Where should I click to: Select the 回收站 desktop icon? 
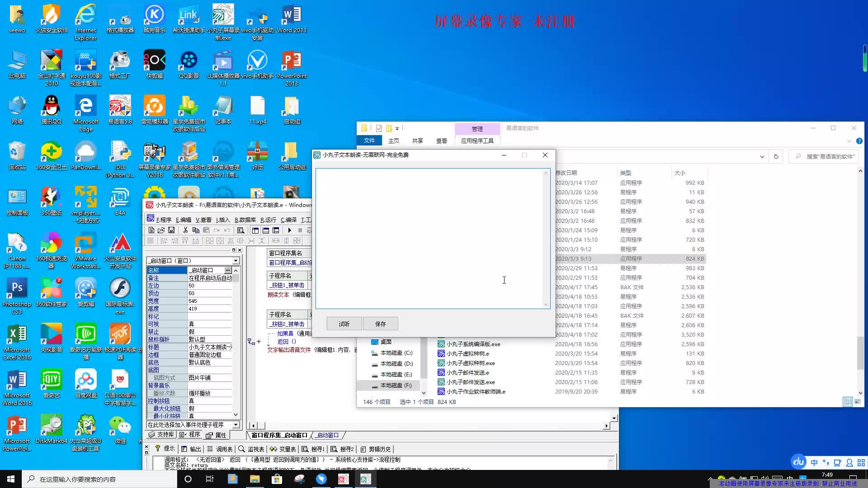point(17,155)
